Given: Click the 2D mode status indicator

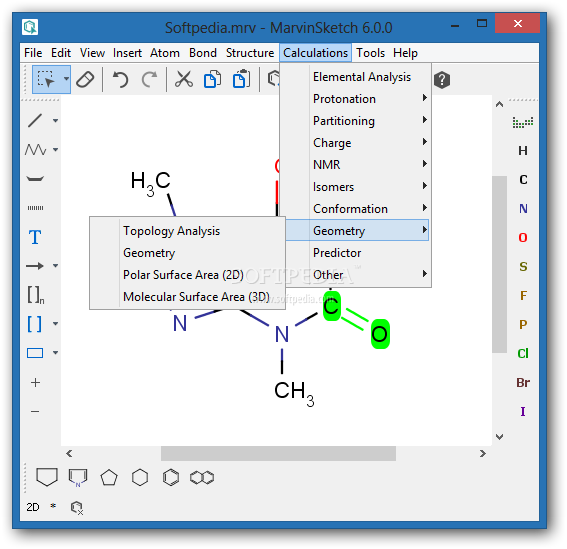Looking at the screenshot, I should 33,507.
